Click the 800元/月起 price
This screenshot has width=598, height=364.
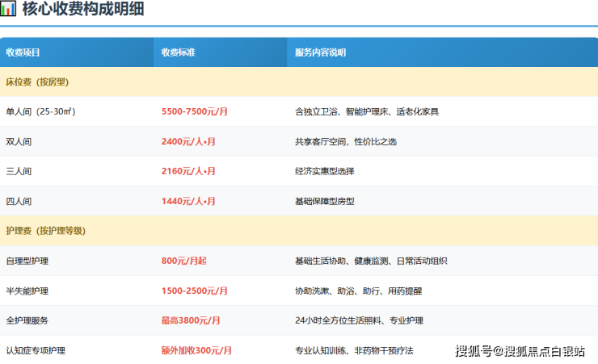click(x=183, y=261)
